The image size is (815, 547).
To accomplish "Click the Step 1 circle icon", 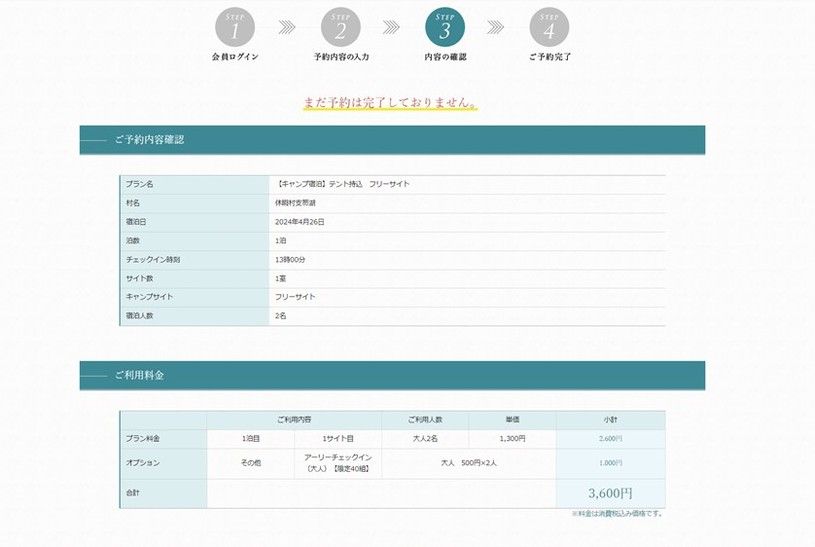I will point(235,27).
